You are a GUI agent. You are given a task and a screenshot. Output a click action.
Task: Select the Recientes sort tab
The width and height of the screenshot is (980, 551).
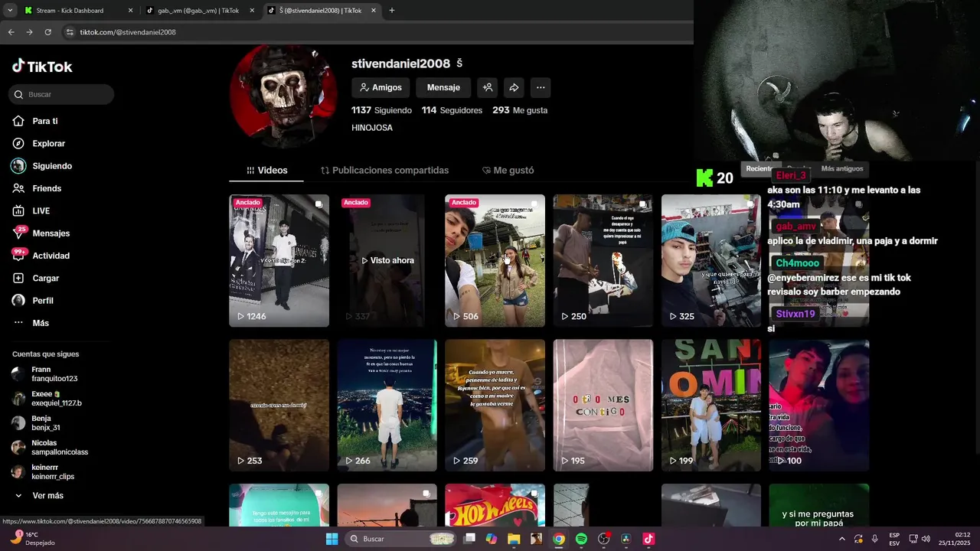(760, 168)
